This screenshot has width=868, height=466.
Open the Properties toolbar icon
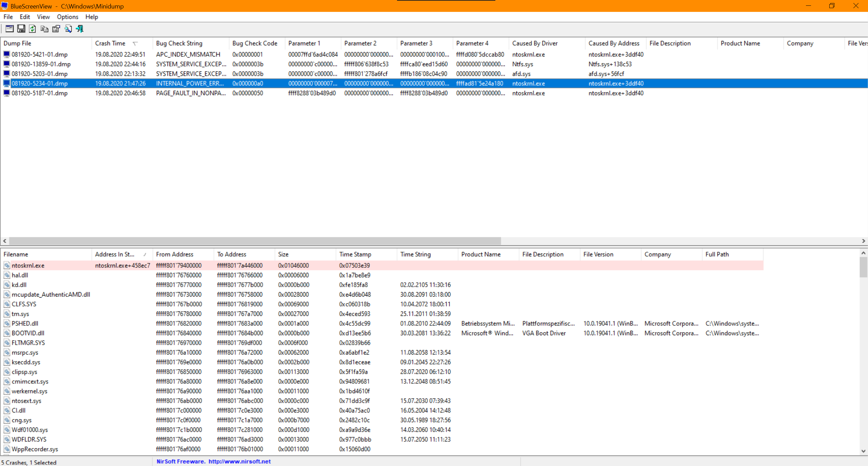click(x=56, y=29)
